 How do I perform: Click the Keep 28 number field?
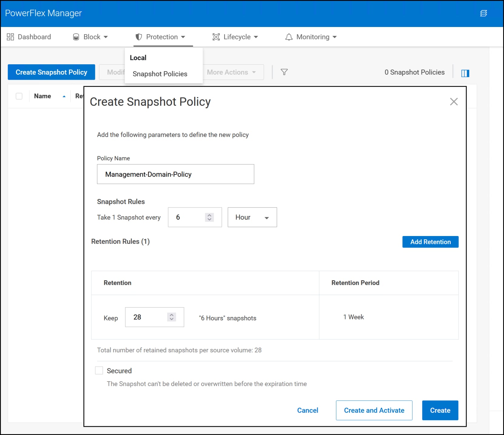coord(155,317)
